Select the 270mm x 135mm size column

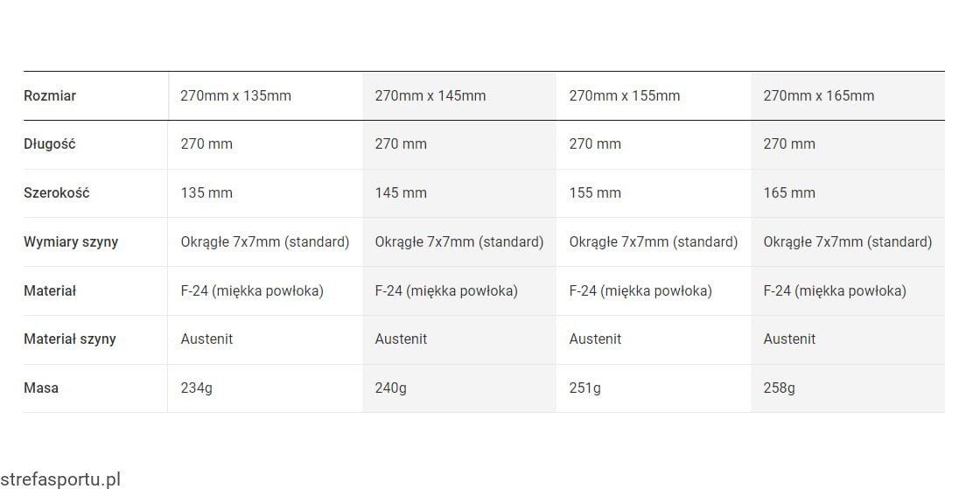235,95
